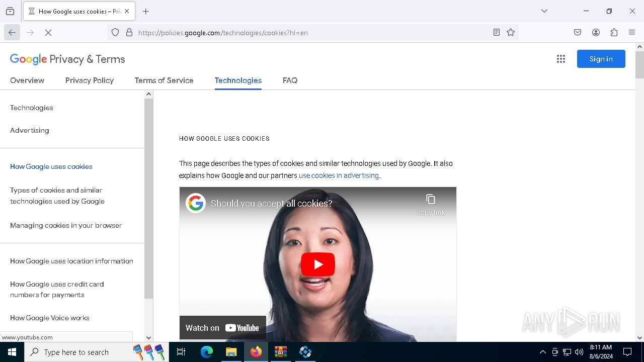
Task: Switch to Overview tab
Action: tap(27, 80)
